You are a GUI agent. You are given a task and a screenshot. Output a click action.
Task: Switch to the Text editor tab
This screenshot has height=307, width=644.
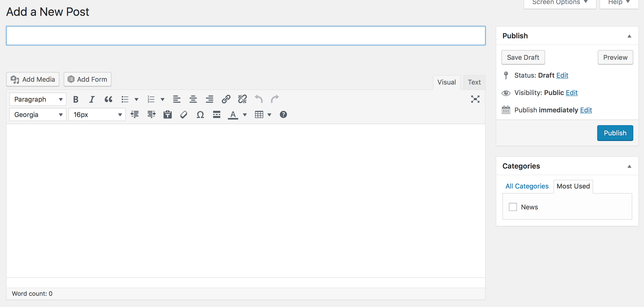click(x=474, y=82)
